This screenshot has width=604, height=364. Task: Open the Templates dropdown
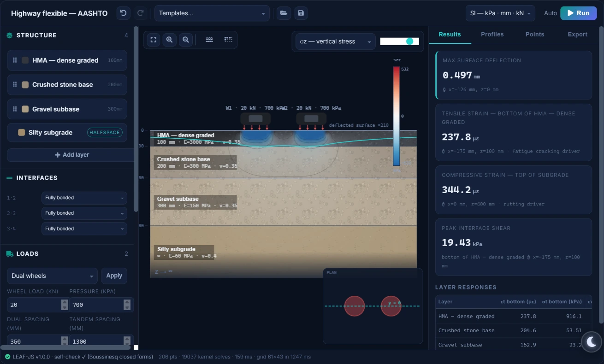pyautogui.click(x=212, y=13)
